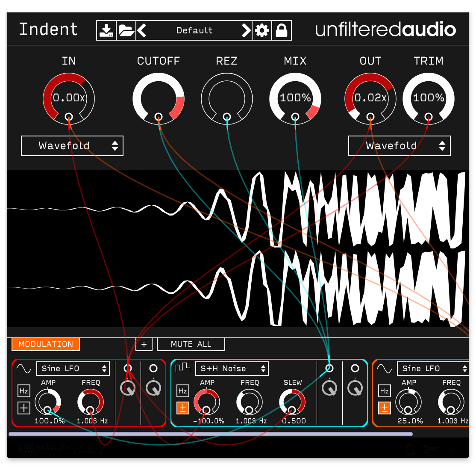Click the MIX knob showing 100%
The height and width of the screenshot is (467, 476).
[x=295, y=98]
